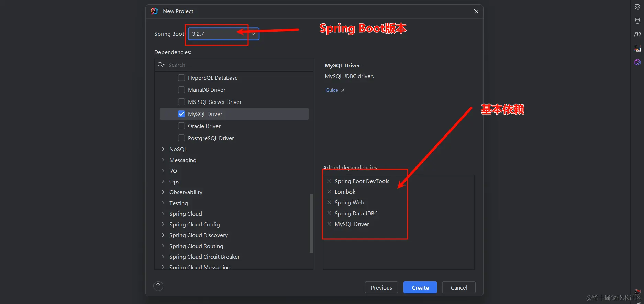Select the MySQL Driver row label
This screenshot has height=304, width=644.
pos(205,114)
